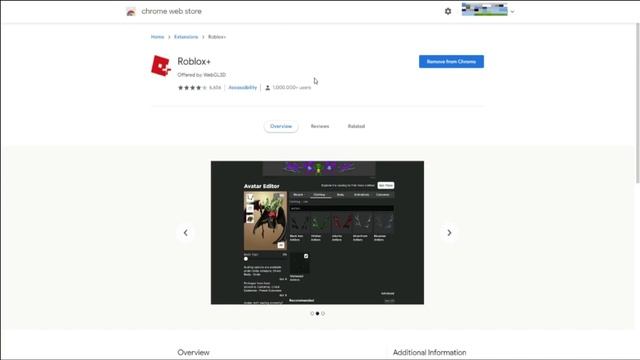Open the blurred account email area

tap(484, 9)
